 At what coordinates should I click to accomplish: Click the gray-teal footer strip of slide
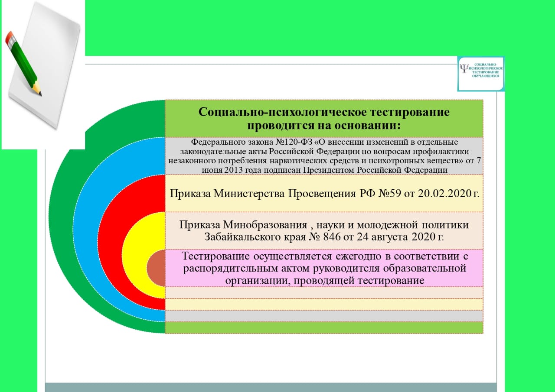pyautogui.click(x=271, y=387)
